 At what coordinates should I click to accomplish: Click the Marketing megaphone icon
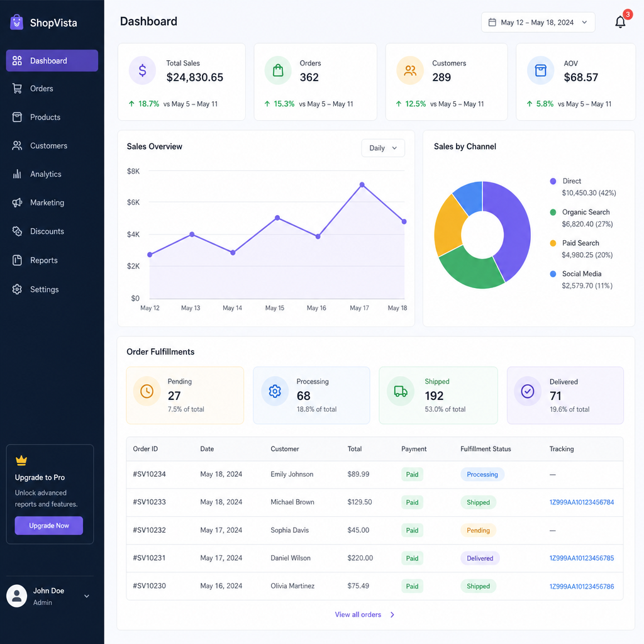pyautogui.click(x=17, y=203)
